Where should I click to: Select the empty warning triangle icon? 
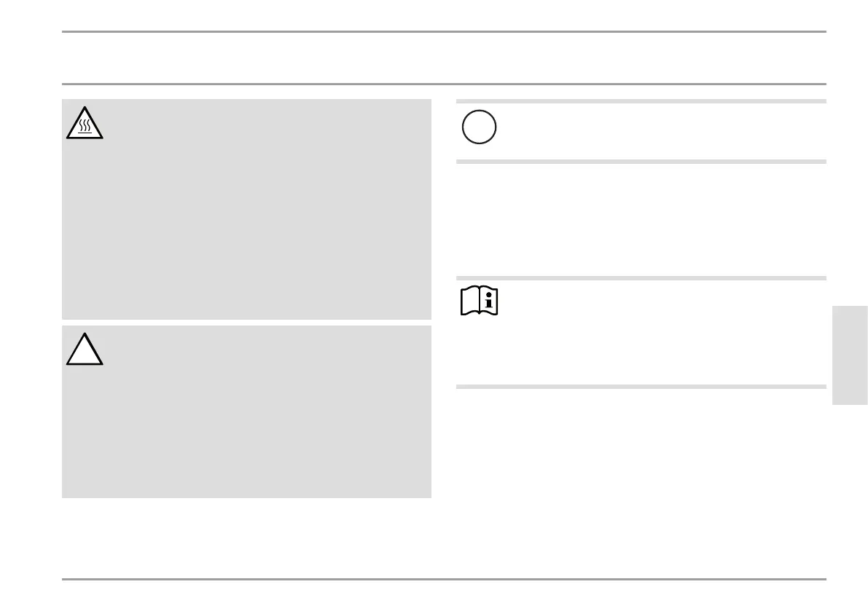[85, 350]
